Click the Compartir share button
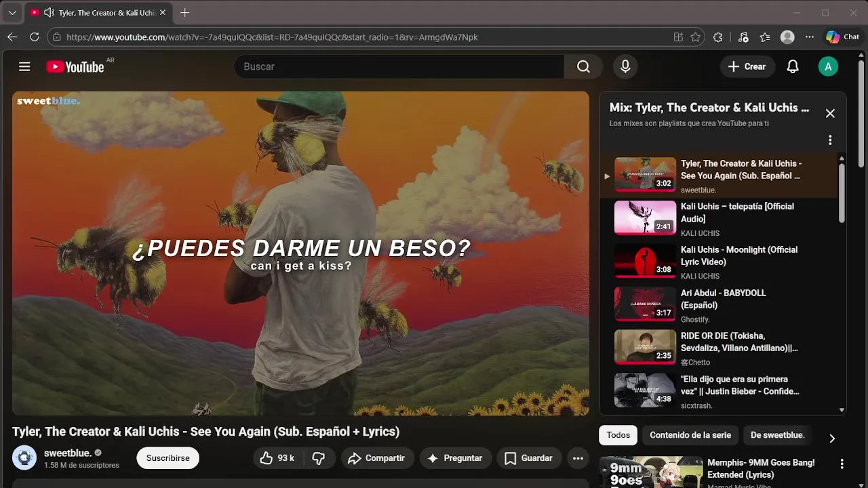The image size is (868, 488). (x=376, y=458)
